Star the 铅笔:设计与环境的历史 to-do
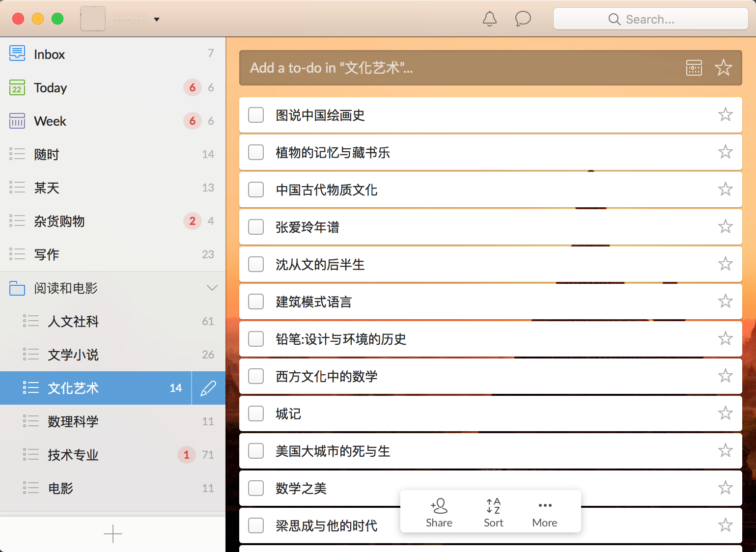This screenshot has width=756, height=552. [726, 339]
